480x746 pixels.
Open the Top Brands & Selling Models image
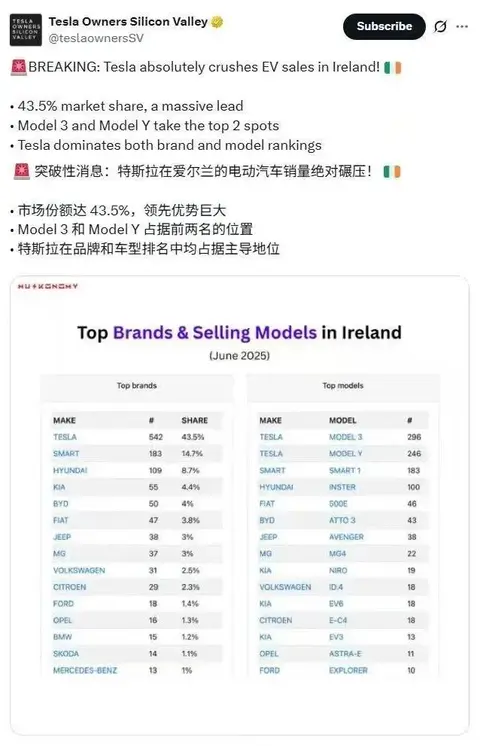[x=239, y=505]
